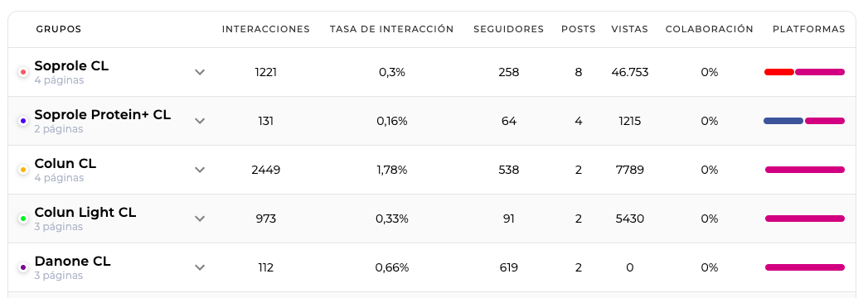Expand the Danone CL group chevron
Image resolution: width=868 pixels, height=298 pixels.
click(200, 267)
